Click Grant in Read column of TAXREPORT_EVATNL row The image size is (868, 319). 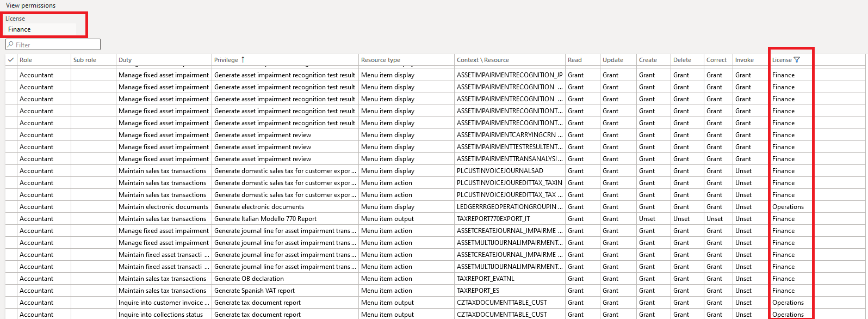click(575, 279)
